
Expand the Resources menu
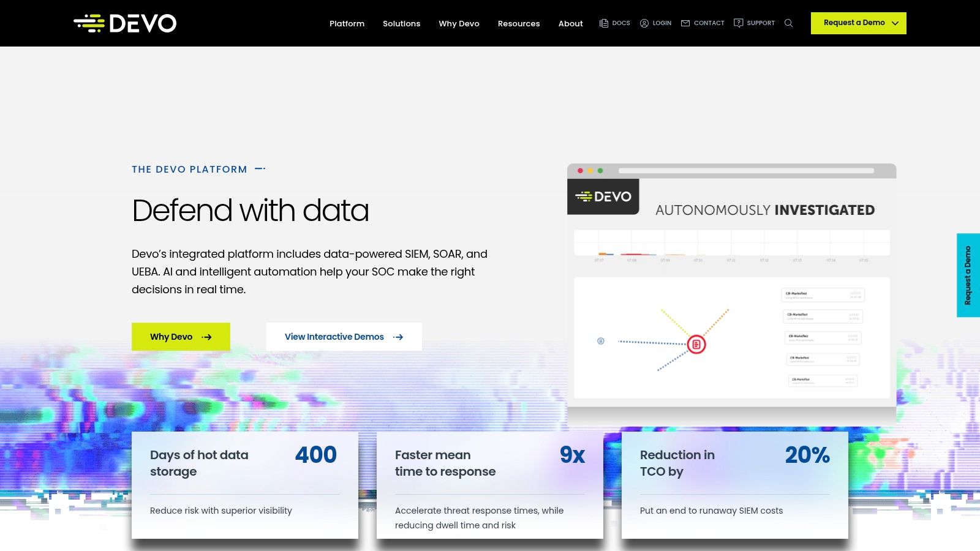[x=518, y=23]
